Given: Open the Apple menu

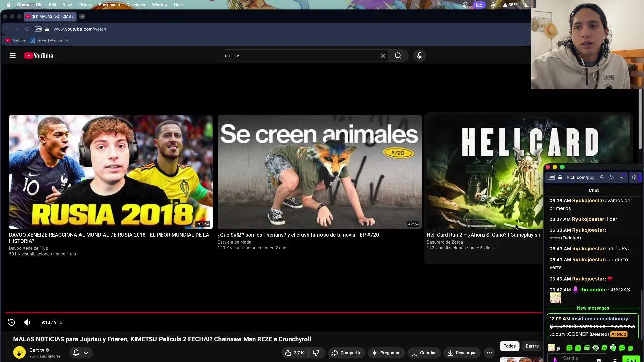Looking at the screenshot, I should click(8, 5).
